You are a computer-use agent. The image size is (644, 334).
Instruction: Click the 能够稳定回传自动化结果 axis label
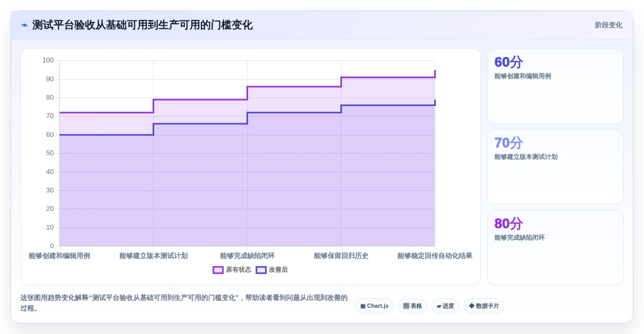click(x=435, y=256)
